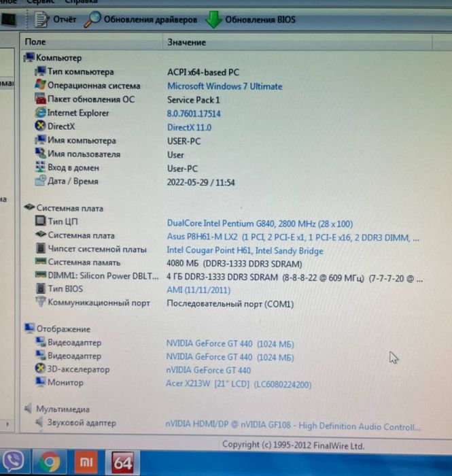Open the DirectX 11.0 link
452x476 pixels.
click(189, 128)
